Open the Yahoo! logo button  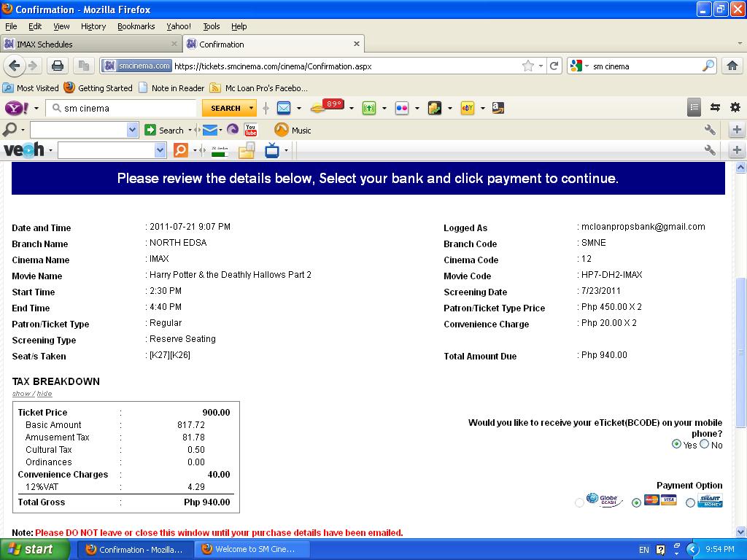point(17,108)
